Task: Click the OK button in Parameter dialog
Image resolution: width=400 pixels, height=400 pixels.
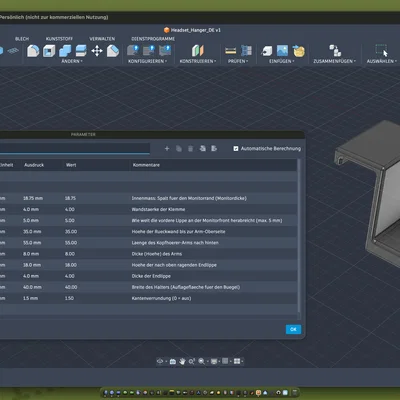Action: pyautogui.click(x=293, y=329)
